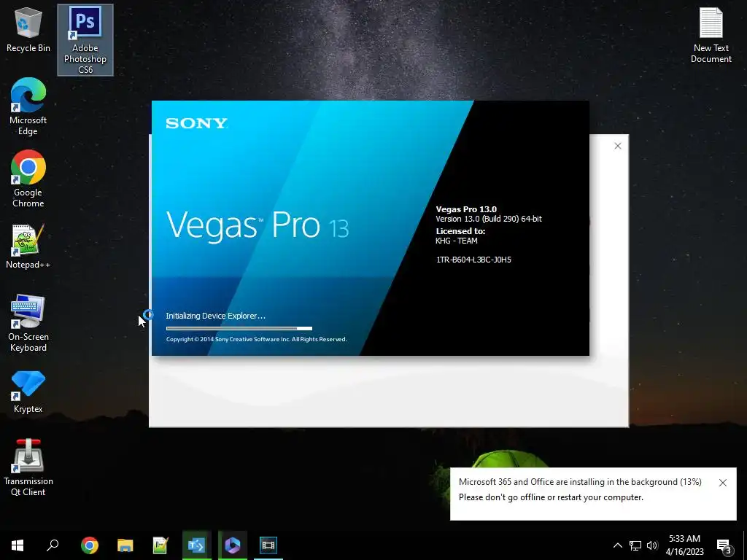Click the Sony copyright 2014 line
The width and height of the screenshot is (747, 560).
coord(256,339)
